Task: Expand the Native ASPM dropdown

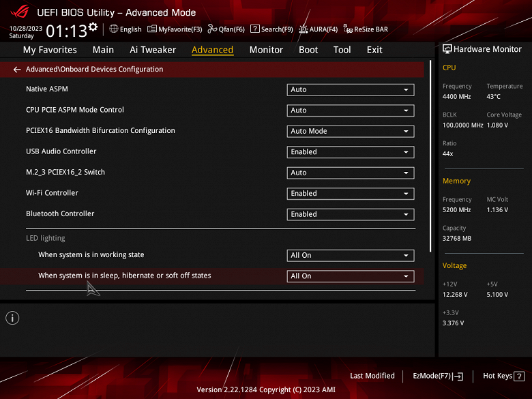Action: coord(351,89)
